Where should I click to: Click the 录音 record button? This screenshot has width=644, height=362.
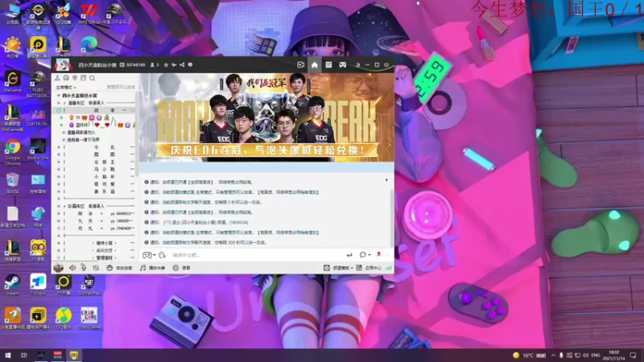(x=182, y=268)
